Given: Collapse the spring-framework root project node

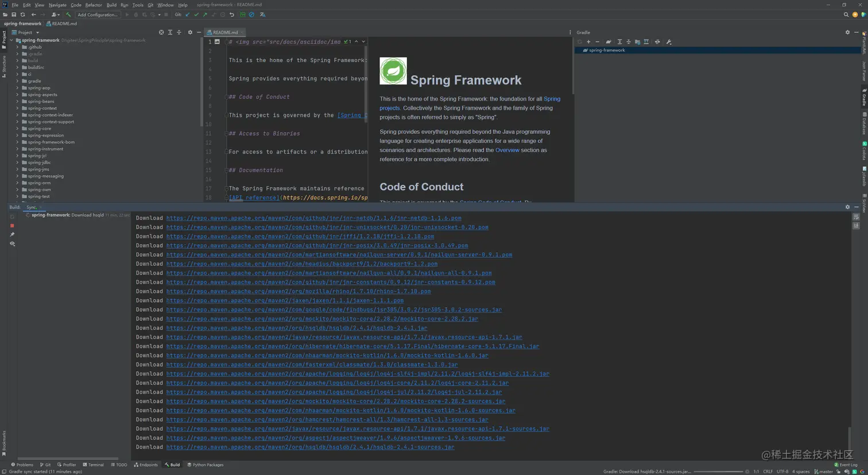Looking at the screenshot, I should click(x=11, y=40).
